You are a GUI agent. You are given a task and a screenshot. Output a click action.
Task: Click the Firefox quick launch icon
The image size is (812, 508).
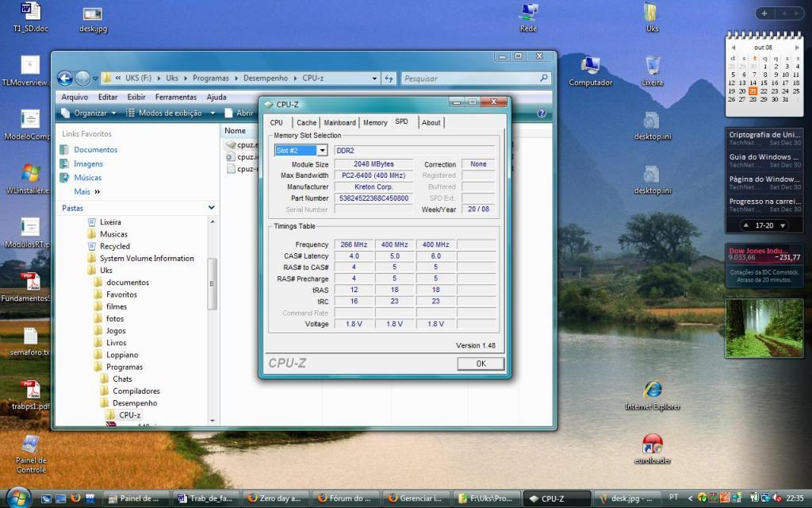coord(75,498)
